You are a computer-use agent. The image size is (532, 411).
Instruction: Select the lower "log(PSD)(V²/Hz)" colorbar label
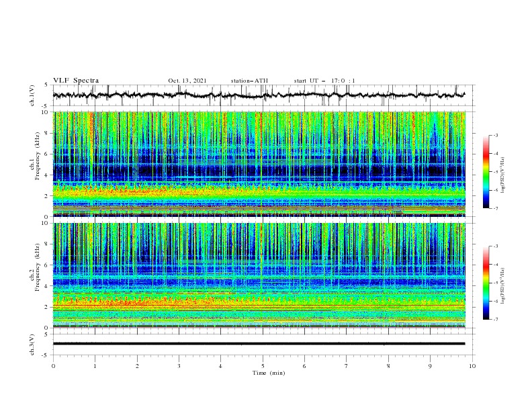coord(504,286)
